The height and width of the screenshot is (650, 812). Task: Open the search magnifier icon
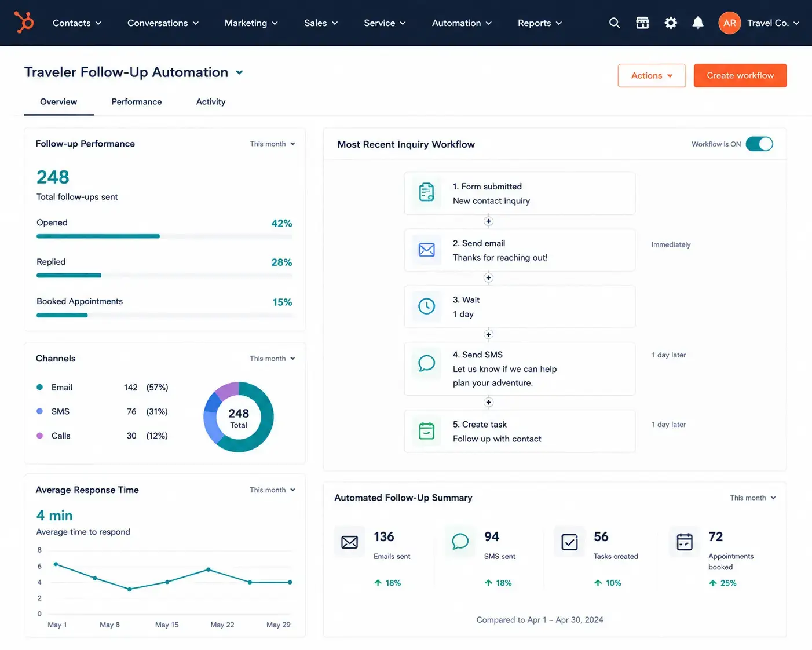615,23
